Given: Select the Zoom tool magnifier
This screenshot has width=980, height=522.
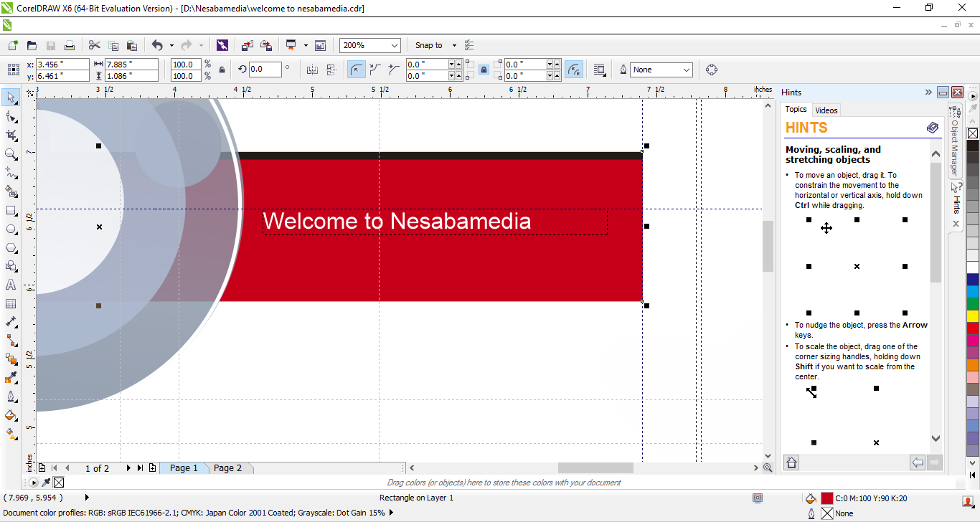Looking at the screenshot, I should 11,153.
